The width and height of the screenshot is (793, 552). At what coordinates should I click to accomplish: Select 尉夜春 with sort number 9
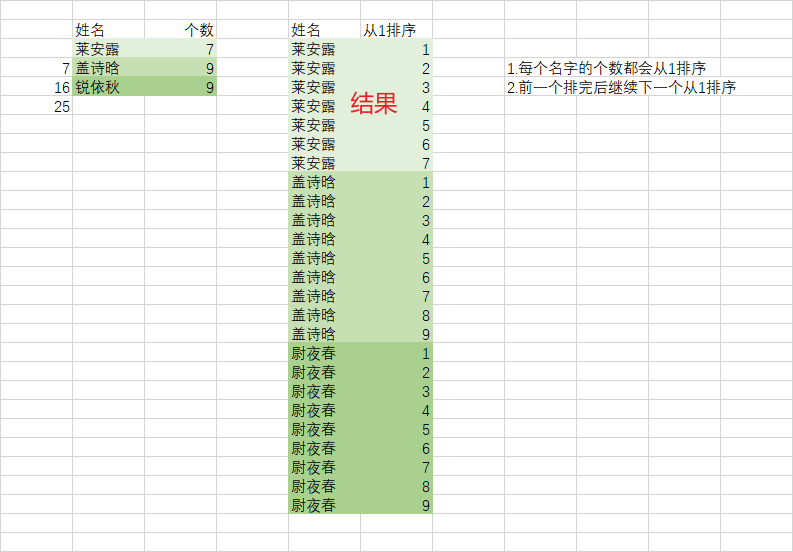pyautogui.click(x=324, y=504)
